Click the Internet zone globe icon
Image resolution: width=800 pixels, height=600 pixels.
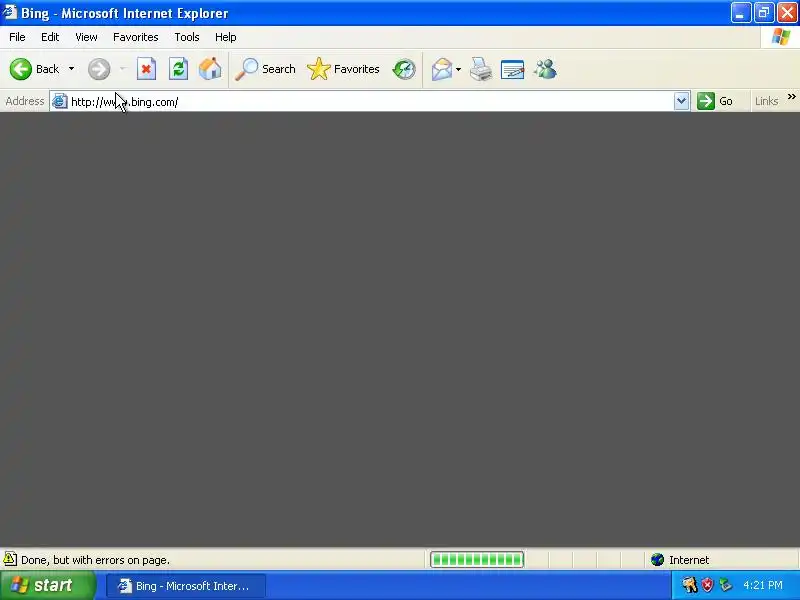tap(657, 560)
